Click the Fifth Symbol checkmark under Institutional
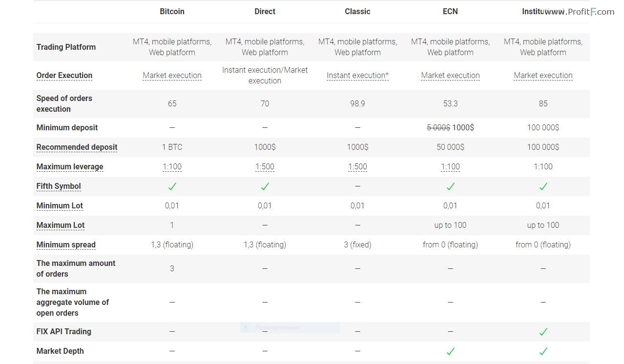 [x=543, y=186]
